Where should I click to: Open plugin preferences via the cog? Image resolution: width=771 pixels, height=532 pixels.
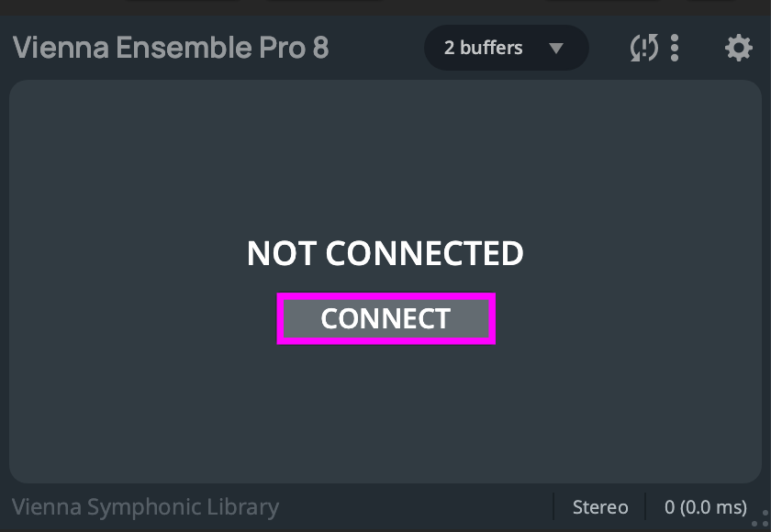pos(739,48)
